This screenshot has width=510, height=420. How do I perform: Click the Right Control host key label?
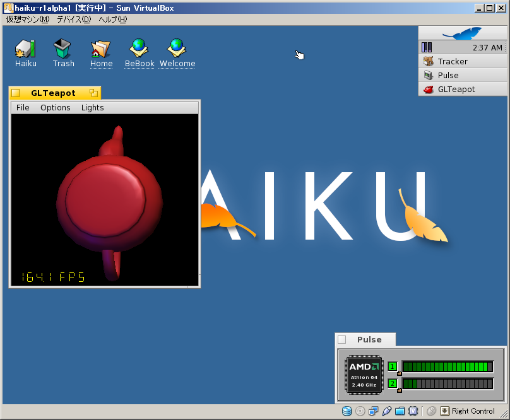click(x=473, y=411)
